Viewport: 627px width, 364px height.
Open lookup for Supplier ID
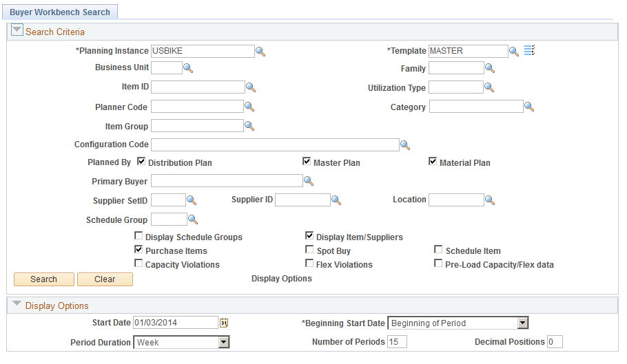(336, 200)
